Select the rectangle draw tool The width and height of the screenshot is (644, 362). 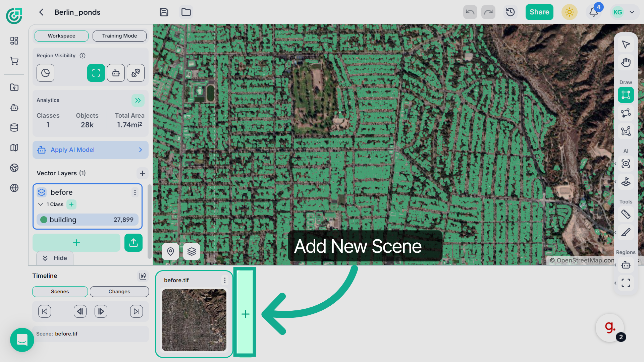(x=626, y=95)
